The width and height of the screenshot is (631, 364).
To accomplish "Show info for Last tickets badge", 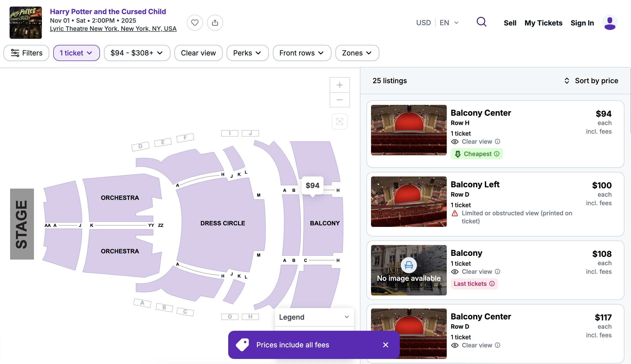I will point(492,284).
